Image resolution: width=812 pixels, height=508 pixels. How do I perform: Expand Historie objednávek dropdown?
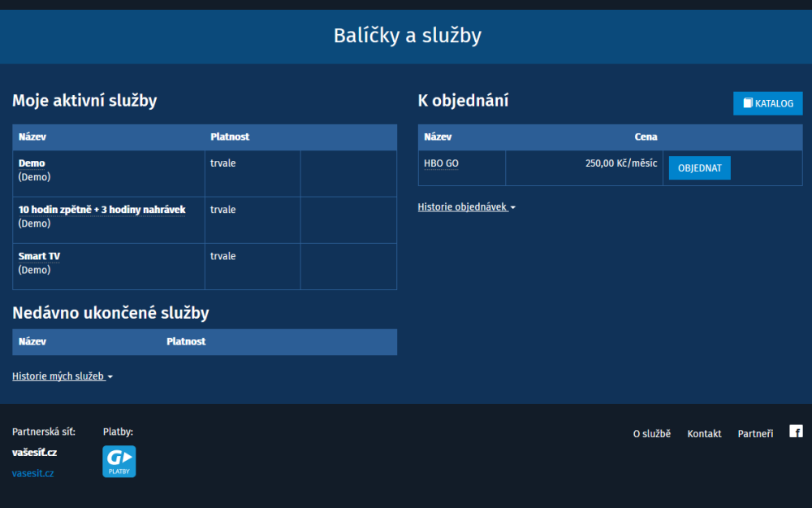(463, 206)
